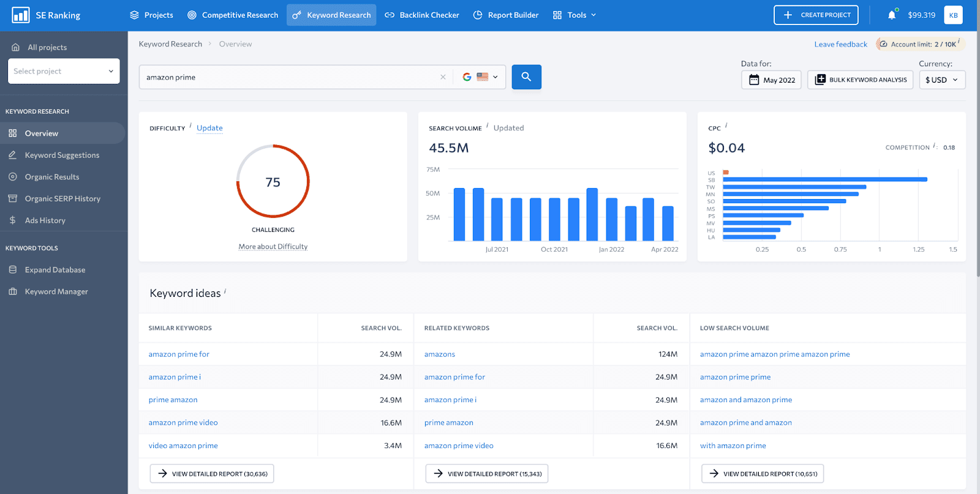980x494 pixels.
Task: Select Keyword Suggestions in the sidebar
Action: point(62,155)
